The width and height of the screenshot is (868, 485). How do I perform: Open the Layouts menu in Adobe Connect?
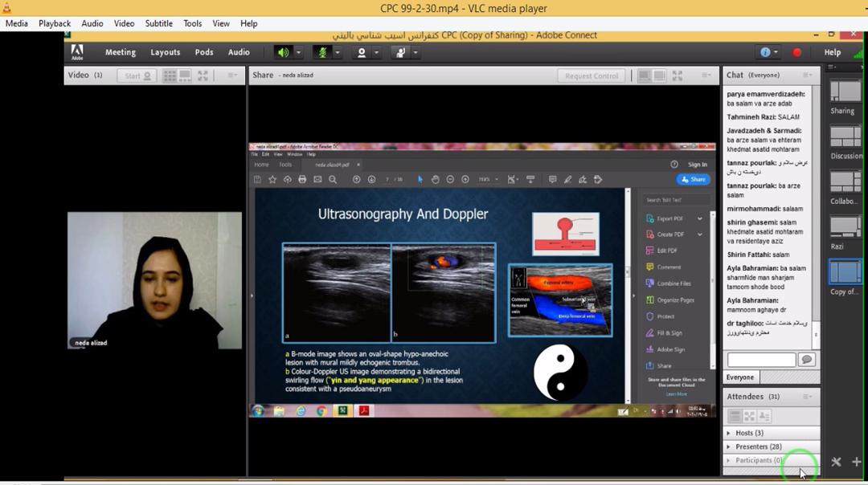[x=165, y=52]
